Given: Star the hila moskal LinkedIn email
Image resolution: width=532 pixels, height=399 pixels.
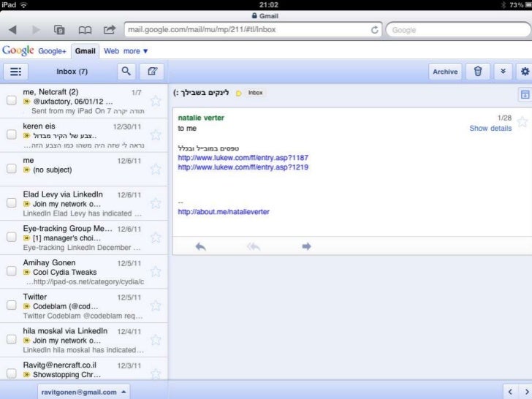Looking at the screenshot, I should pos(156,340).
